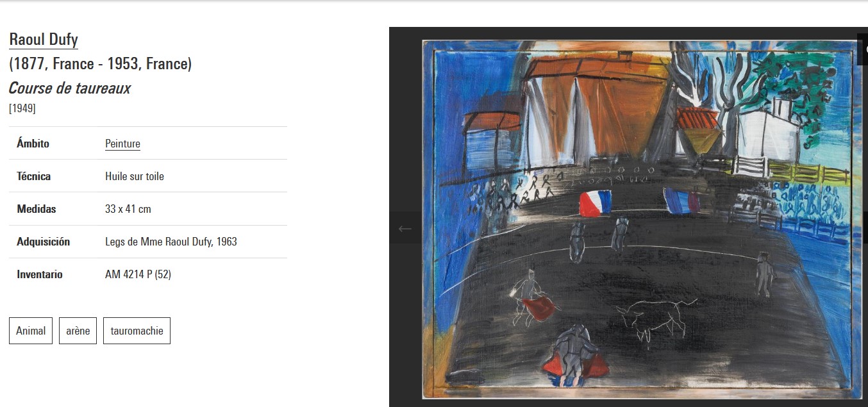
Task: Open the Course de taureaux painting image
Action: [642, 219]
